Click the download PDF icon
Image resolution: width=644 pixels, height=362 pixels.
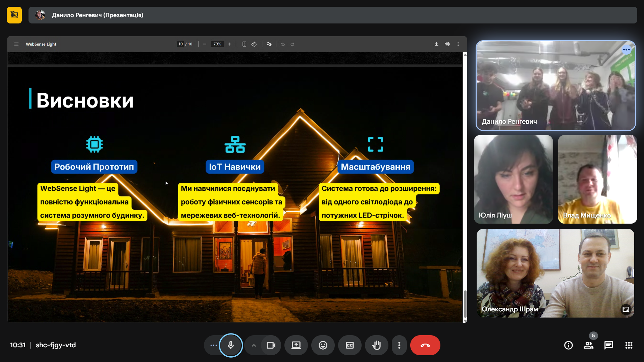436,44
